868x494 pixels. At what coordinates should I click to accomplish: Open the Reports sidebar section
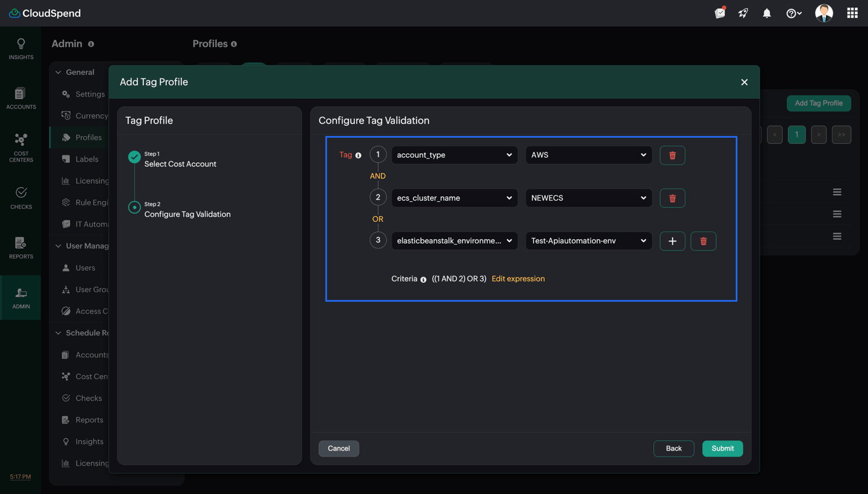[x=21, y=248]
